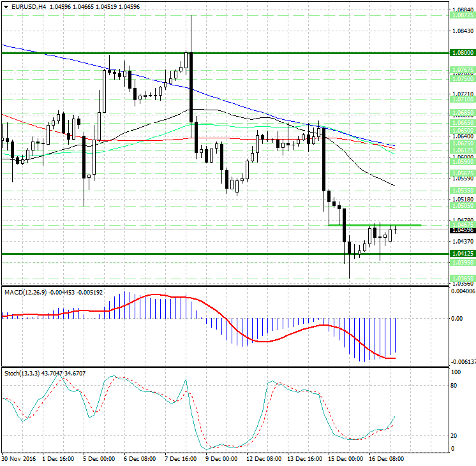Viewport: 476px width, 466px height.
Task: Click the 30 Nov 2016 date label
Action: click(x=19, y=458)
